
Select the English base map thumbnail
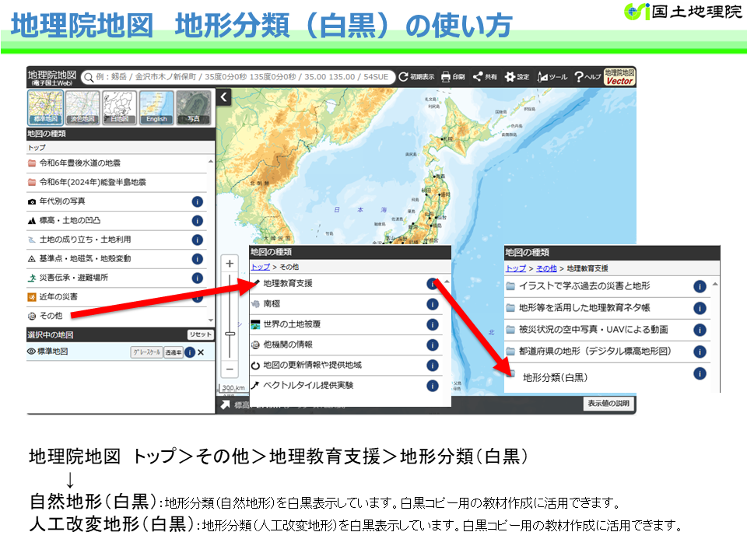156,107
